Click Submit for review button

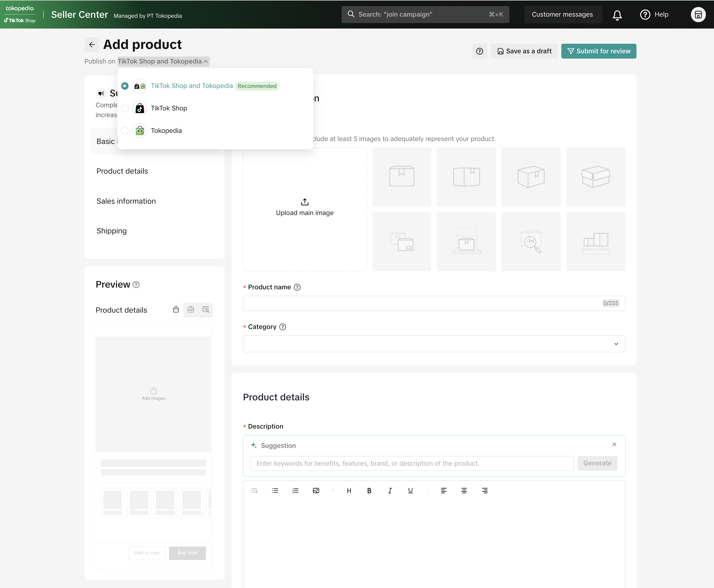pyautogui.click(x=599, y=51)
